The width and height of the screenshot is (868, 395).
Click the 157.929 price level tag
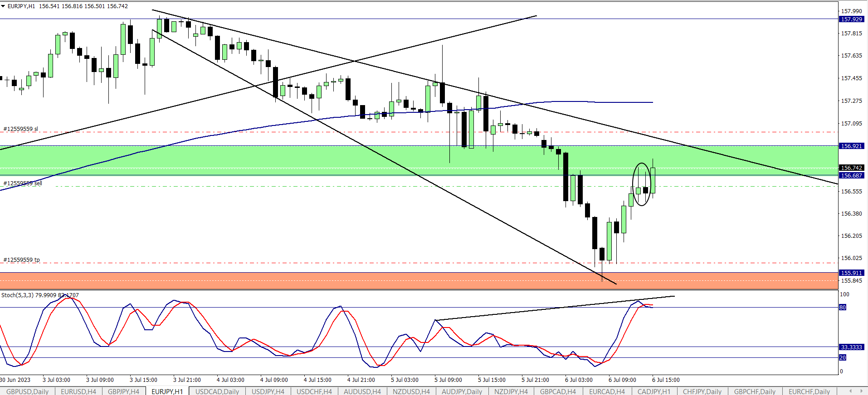tap(852, 19)
